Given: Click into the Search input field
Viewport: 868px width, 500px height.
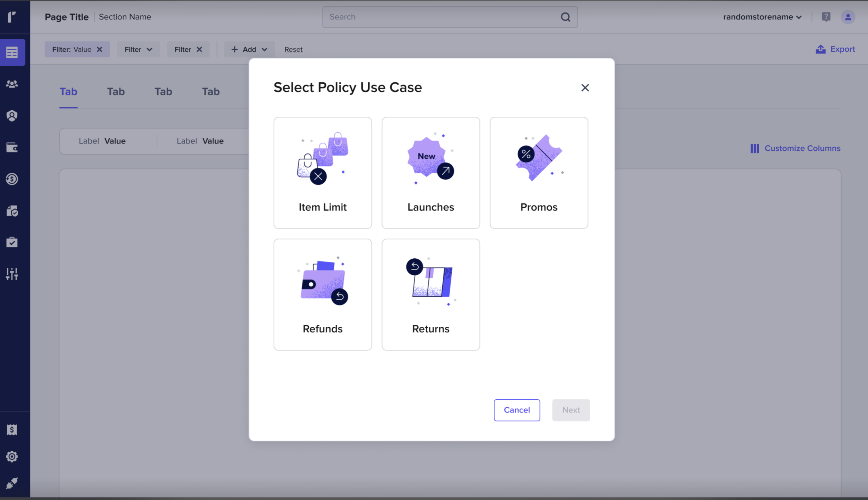Looking at the screenshot, I should pyautogui.click(x=441, y=17).
